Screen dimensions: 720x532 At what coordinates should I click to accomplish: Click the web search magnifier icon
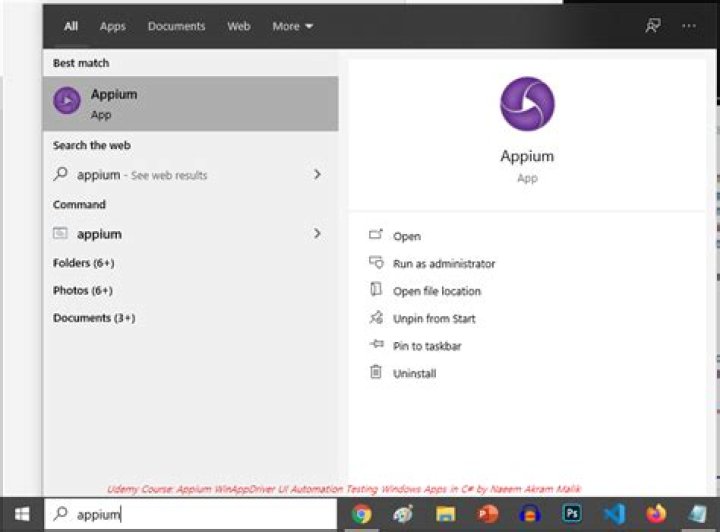(61, 174)
